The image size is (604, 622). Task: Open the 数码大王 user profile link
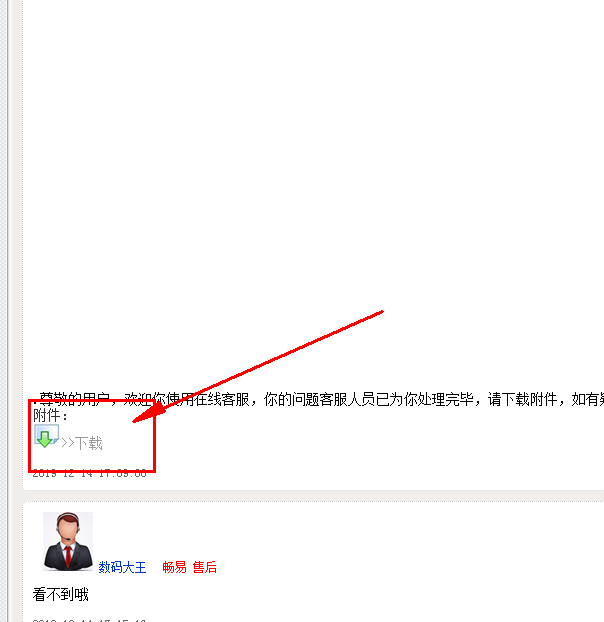(122, 567)
